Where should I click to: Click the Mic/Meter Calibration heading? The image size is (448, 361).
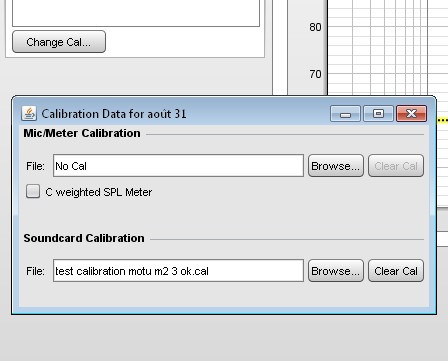pos(82,133)
